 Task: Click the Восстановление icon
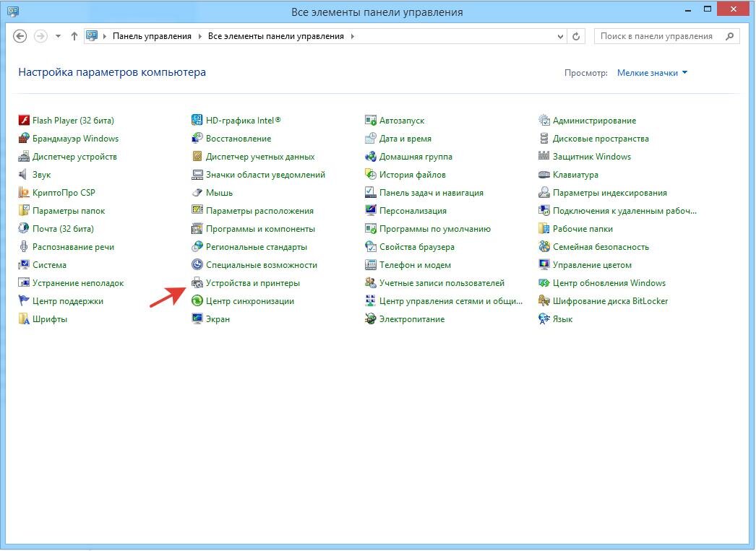pos(197,139)
